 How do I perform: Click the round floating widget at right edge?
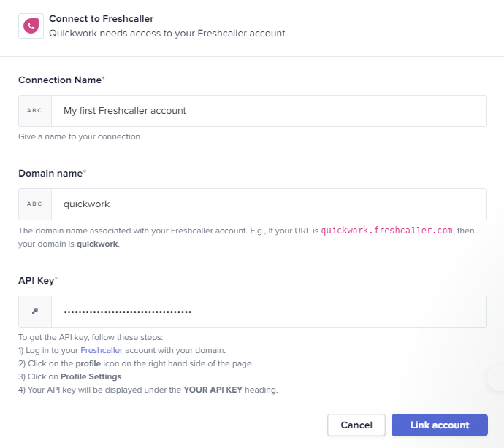497,378
